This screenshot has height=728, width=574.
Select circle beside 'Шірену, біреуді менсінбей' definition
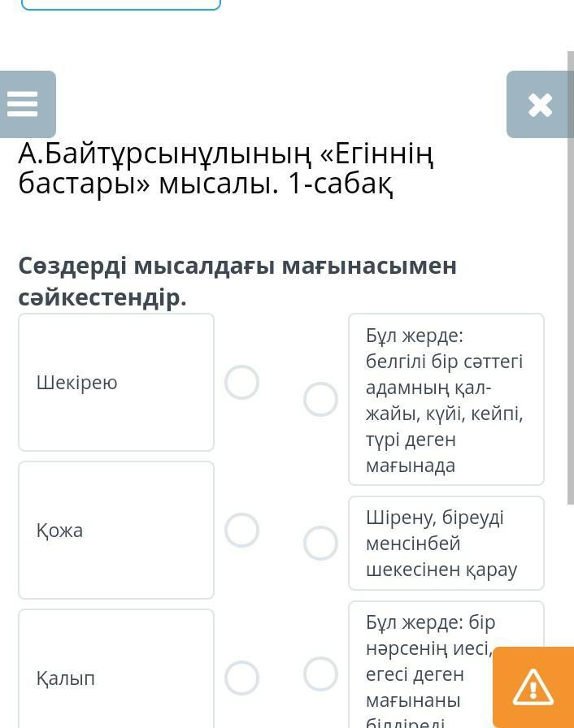tap(320, 544)
